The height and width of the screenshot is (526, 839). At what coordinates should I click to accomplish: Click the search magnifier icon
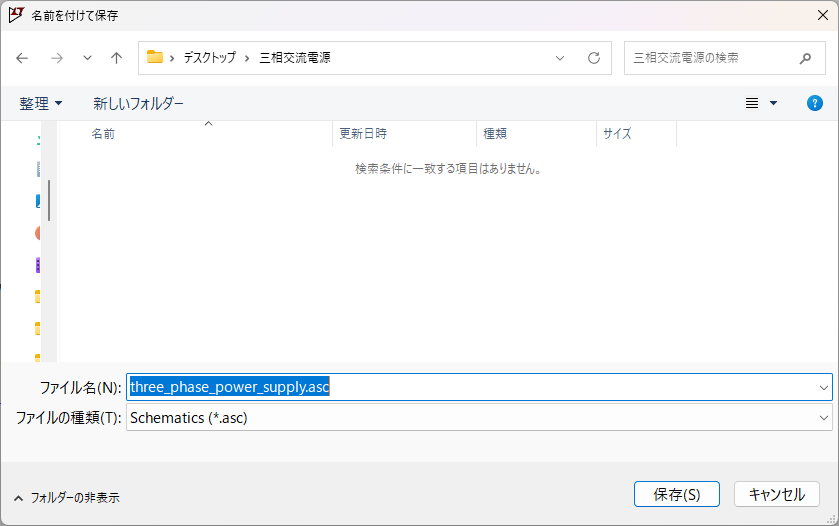(x=805, y=58)
